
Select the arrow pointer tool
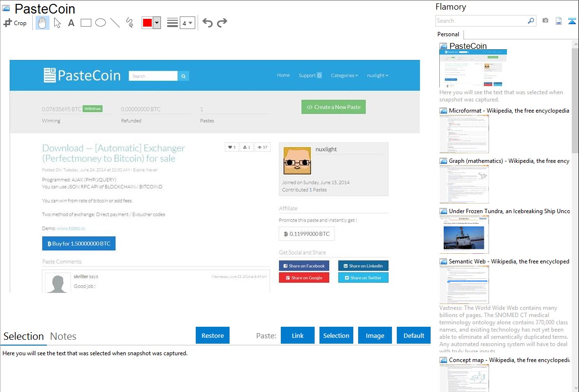point(57,23)
